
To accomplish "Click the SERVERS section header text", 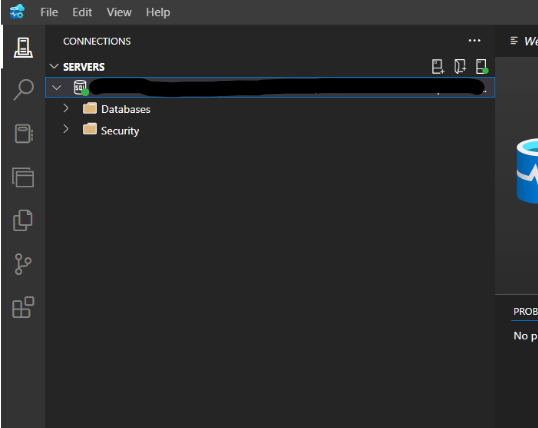I will click(84, 67).
